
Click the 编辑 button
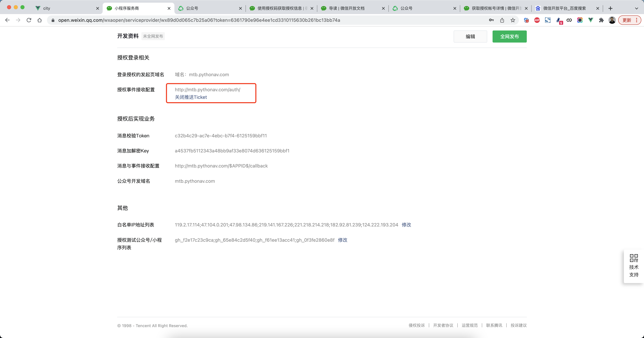(470, 37)
